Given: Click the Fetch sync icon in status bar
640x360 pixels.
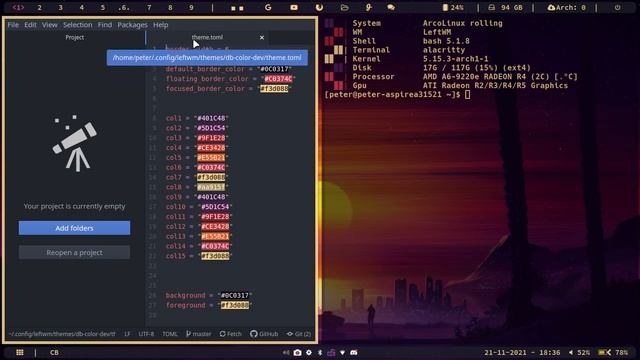Looking at the screenshot, I should pyautogui.click(x=230, y=333).
